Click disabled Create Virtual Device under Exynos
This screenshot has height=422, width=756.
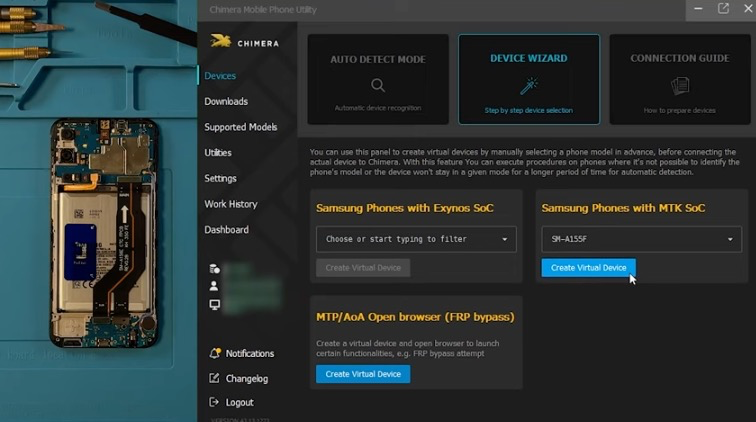[363, 268]
